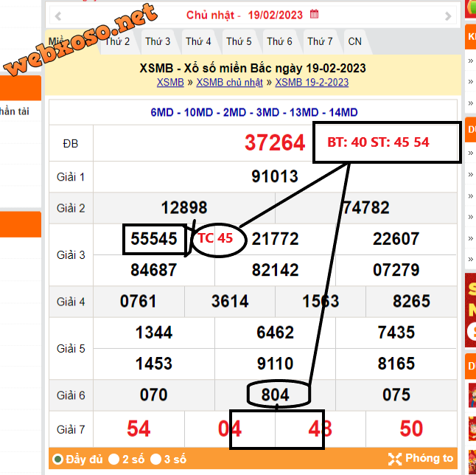The height and width of the screenshot is (475, 476).
Task: Switch to the Thứ 6 tab
Action: (x=279, y=41)
